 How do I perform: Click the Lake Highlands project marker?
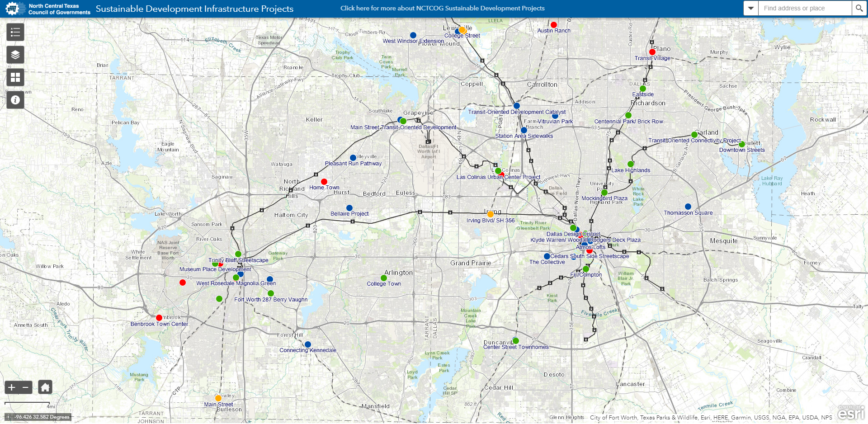tap(631, 164)
